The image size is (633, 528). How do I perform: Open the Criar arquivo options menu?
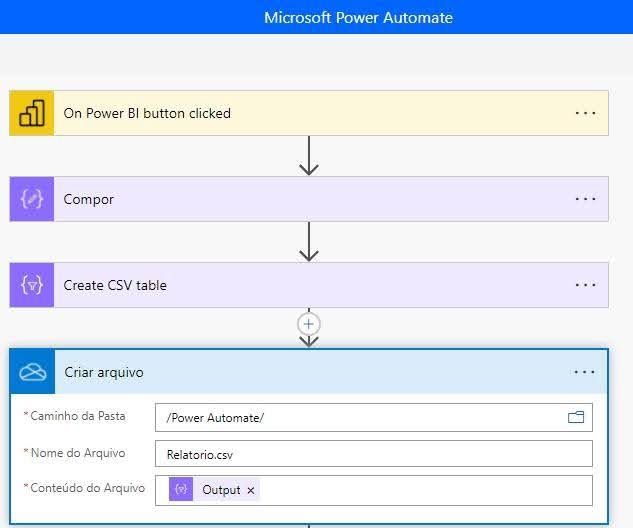(x=585, y=372)
